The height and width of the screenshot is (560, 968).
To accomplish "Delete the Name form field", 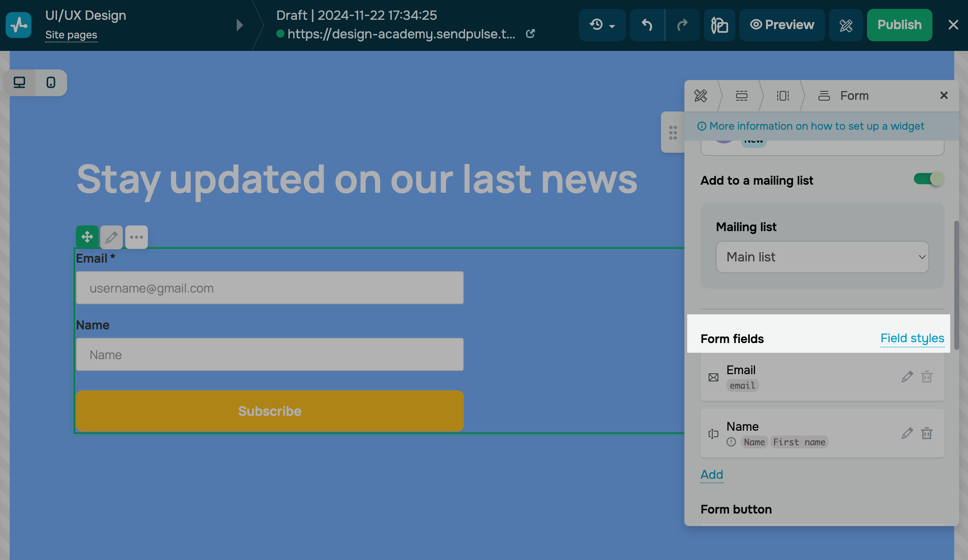I will point(926,434).
